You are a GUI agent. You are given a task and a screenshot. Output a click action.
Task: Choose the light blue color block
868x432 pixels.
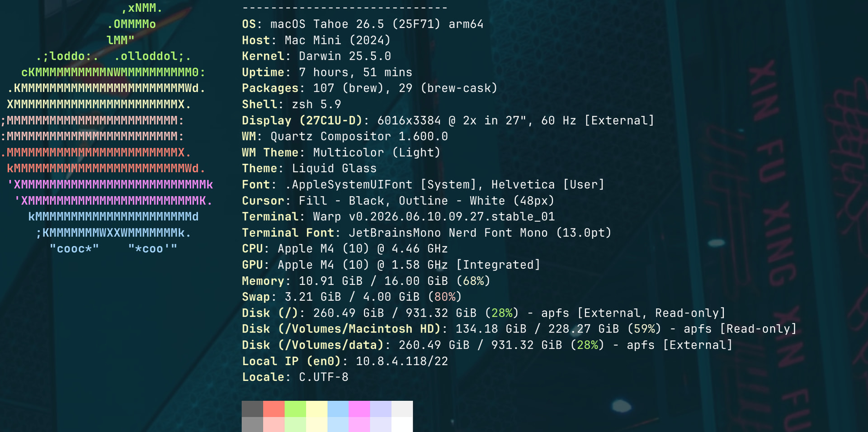338,408
